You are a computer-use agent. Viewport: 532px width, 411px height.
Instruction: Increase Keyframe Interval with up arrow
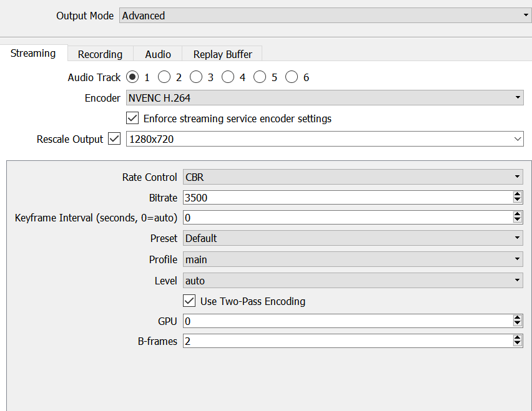tap(518, 214)
